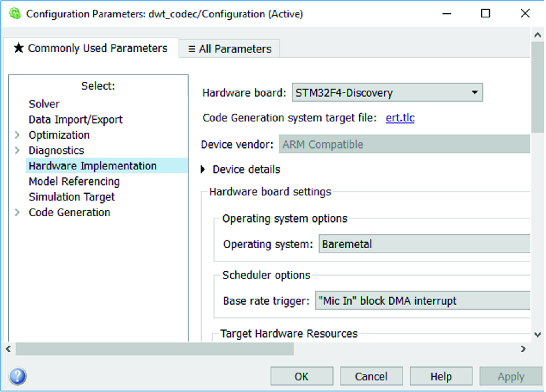Open the Operating system Baremetal dropdown

[425, 244]
